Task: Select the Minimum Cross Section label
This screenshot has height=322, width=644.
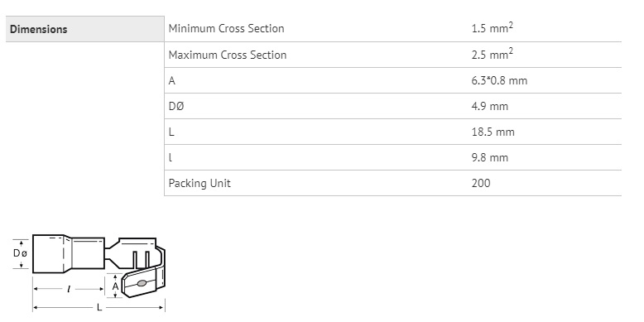Action: pos(226,29)
